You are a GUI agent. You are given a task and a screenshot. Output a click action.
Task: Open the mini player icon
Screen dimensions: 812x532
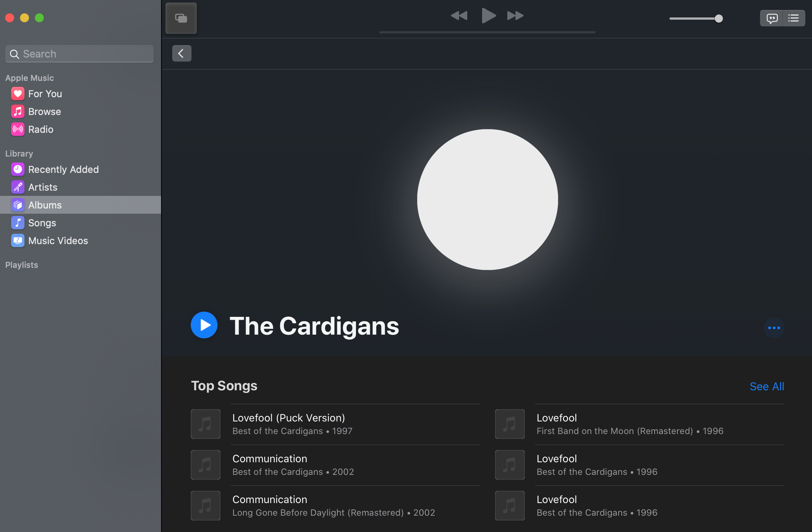[x=181, y=18]
